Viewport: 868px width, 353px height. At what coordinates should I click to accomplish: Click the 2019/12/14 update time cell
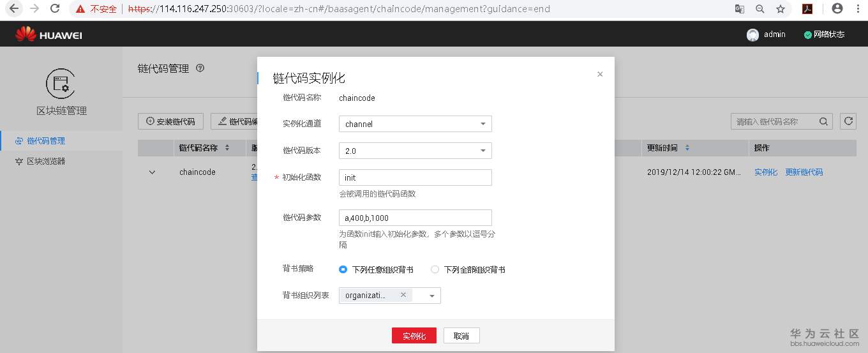tap(692, 172)
